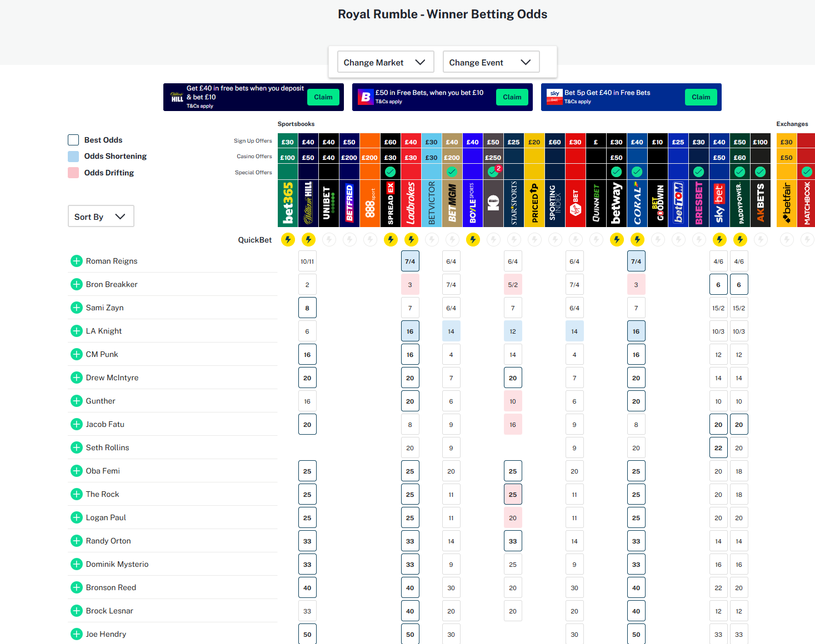Click Brock Lesnar name link
Image resolution: width=815 pixels, height=644 pixels.
click(109, 611)
